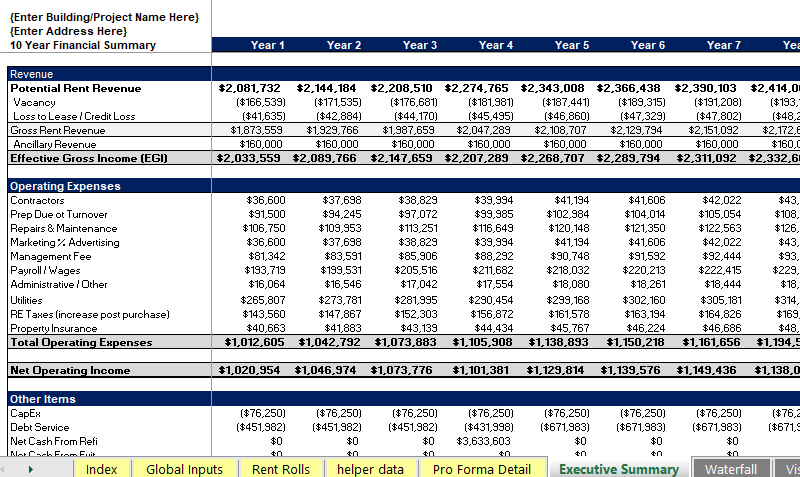The image size is (800, 477).
Task: Select Loss to Lease / Credit Loss label
Action: click(74, 116)
